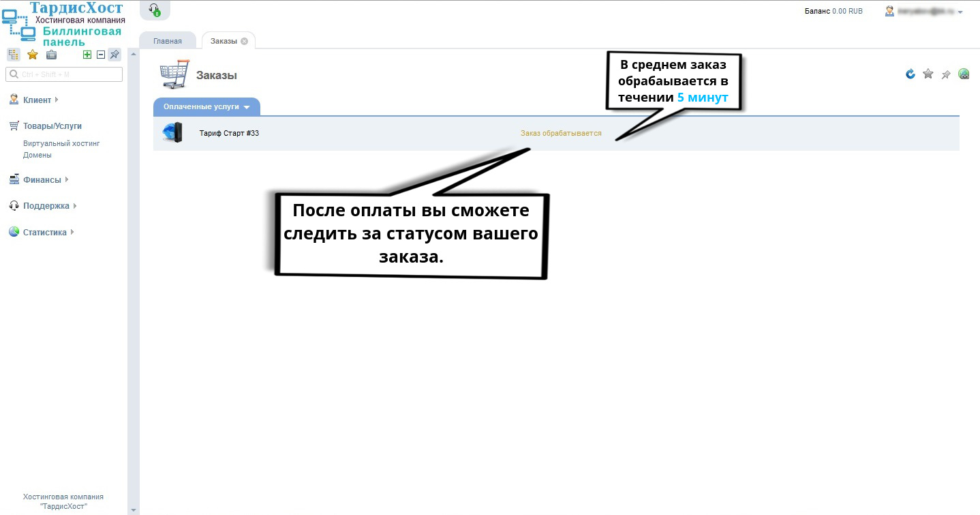Viewport: 980px width, 515px height.
Task: Click the user avatar icon
Action: (x=889, y=11)
